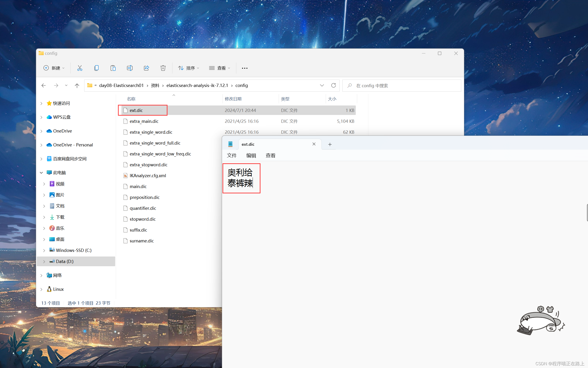The image size is (588, 368).
Task: Close the ext.dic Notepad tab
Action: click(x=314, y=144)
